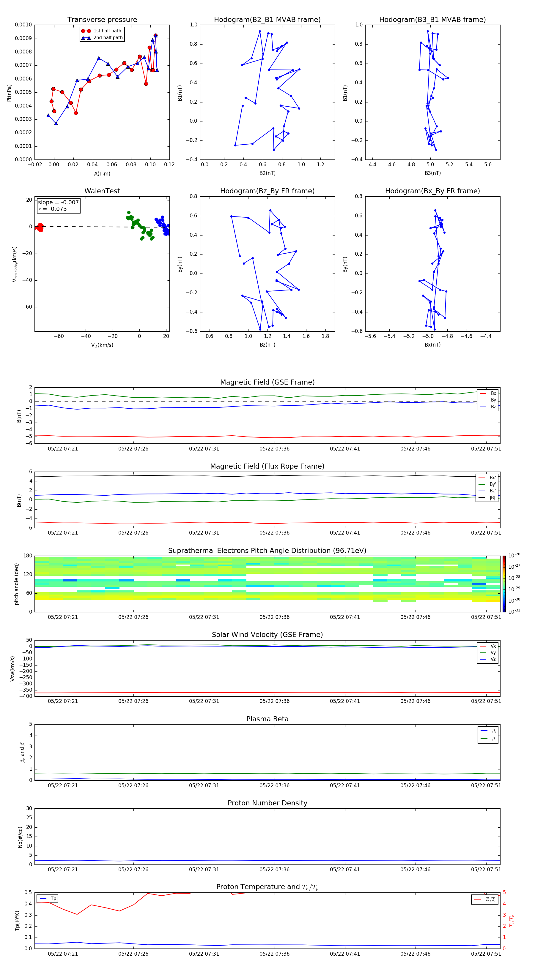Click the Transverse pressure plot title
This screenshot has height=980, width=535.
pos(102,20)
